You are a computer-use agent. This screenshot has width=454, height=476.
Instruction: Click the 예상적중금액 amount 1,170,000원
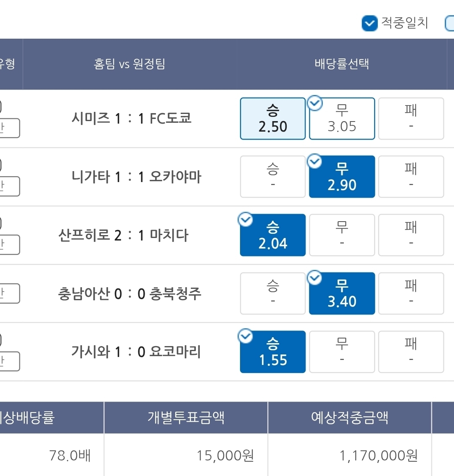pyautogui.click(x=378, y=455)
